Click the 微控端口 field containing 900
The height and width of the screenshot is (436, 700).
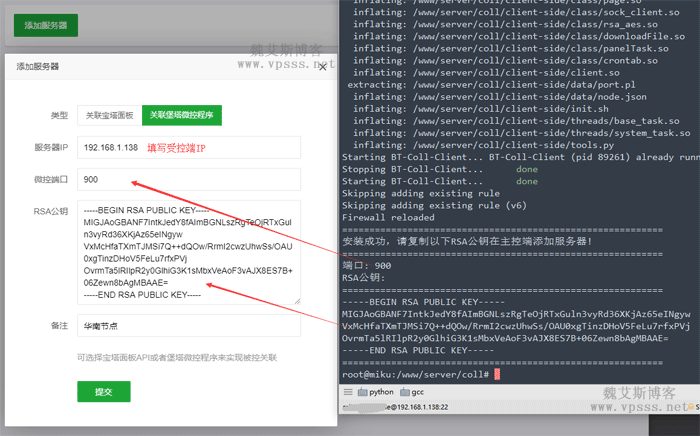[188, 180]
